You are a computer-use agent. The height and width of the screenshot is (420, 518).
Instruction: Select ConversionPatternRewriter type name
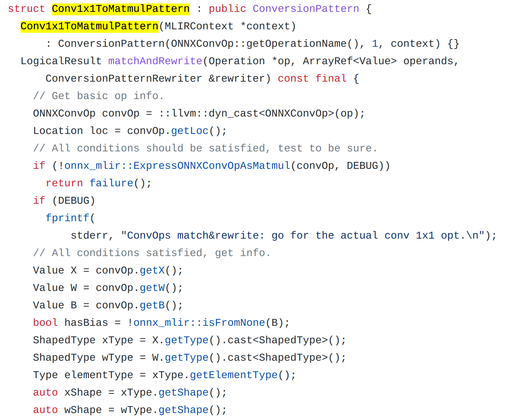coord(124,78)
